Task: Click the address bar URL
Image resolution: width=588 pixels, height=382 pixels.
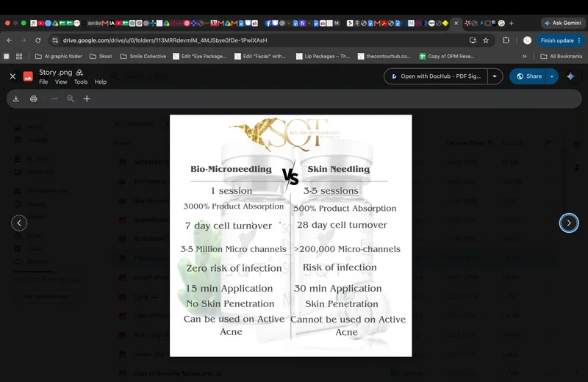Action: 165,40
